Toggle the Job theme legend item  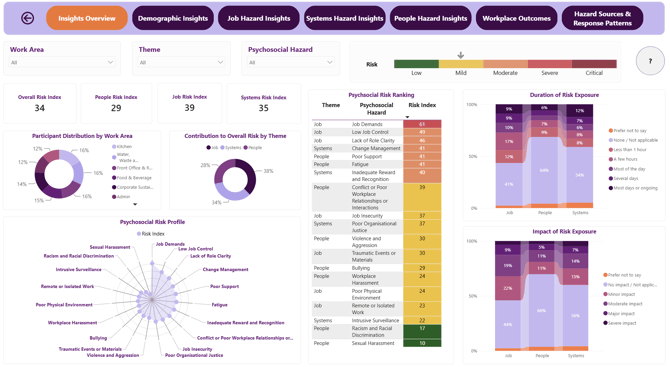(x=212, y=147)
